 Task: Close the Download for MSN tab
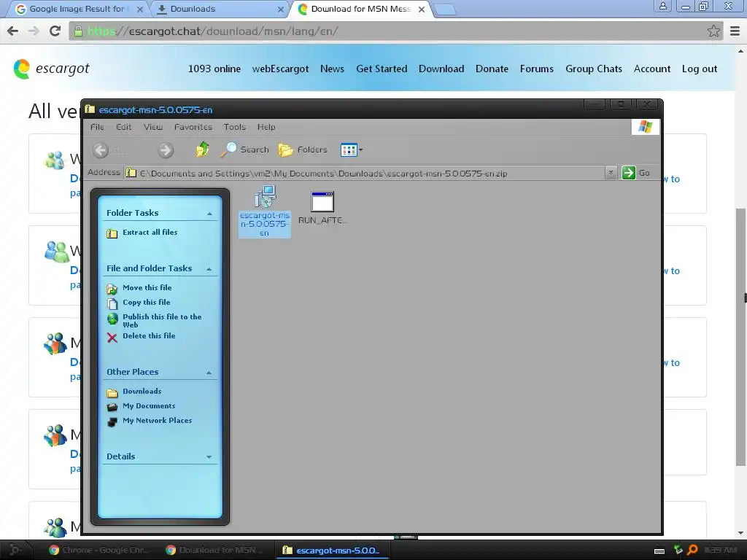(x=421, y=9)
